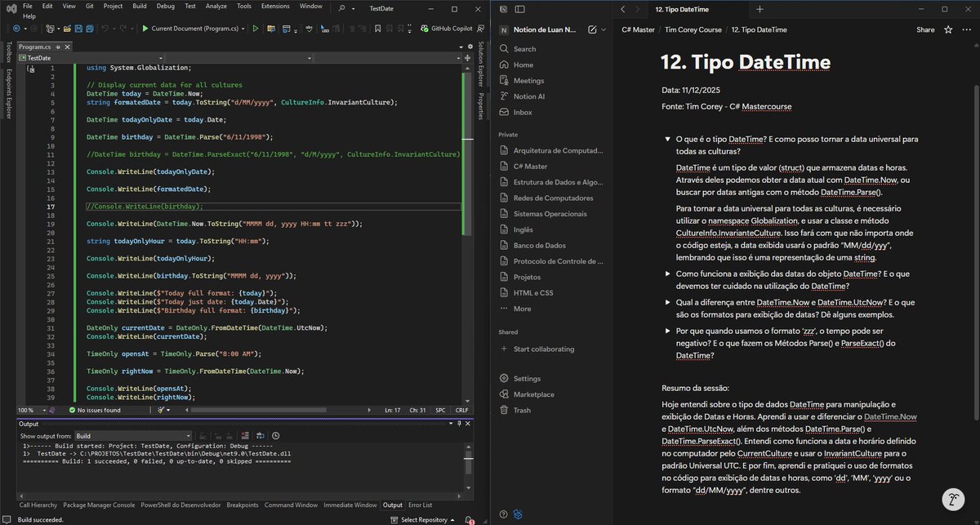Image resolution: width=980 pixels, height=525 pixels.
Task: Click the Toggle Bookmark toolbar icon
Action: point(378,29)
